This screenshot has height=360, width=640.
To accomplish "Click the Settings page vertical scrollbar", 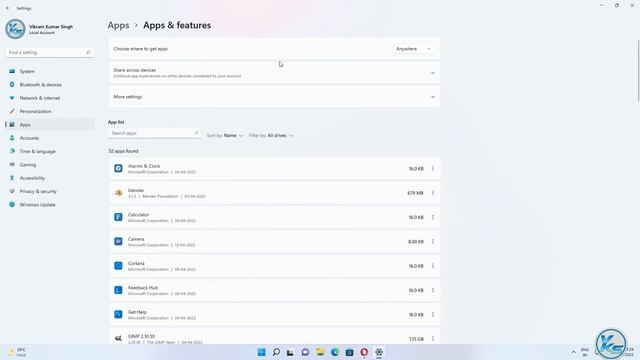I will 638,70.
